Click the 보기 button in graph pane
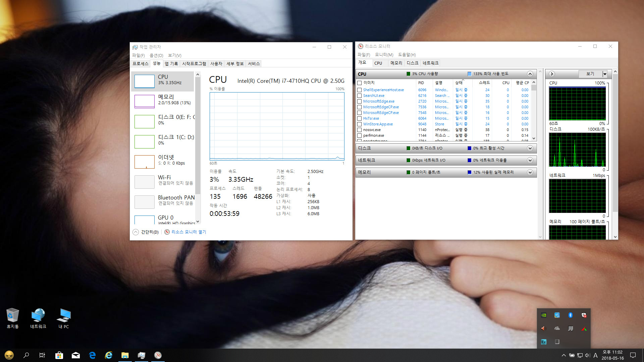The width and height of the screenshot is (644, 362). point(590,74)
